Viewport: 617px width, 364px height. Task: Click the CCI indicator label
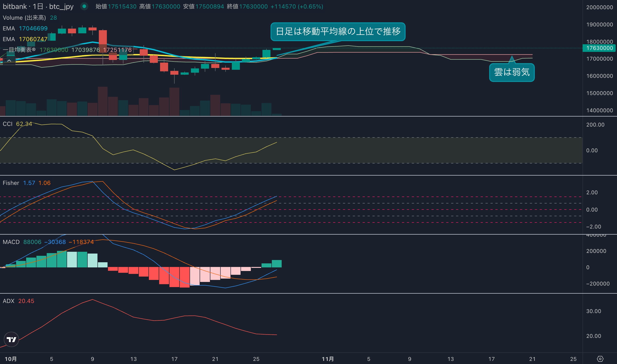click(7, 124)
